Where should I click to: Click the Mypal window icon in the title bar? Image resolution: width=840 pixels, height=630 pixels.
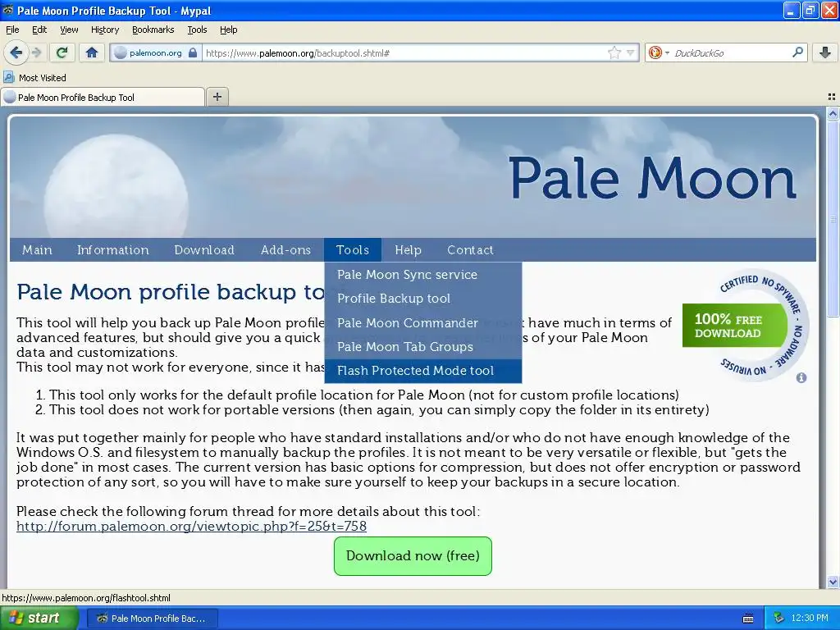tap(7, 10)
